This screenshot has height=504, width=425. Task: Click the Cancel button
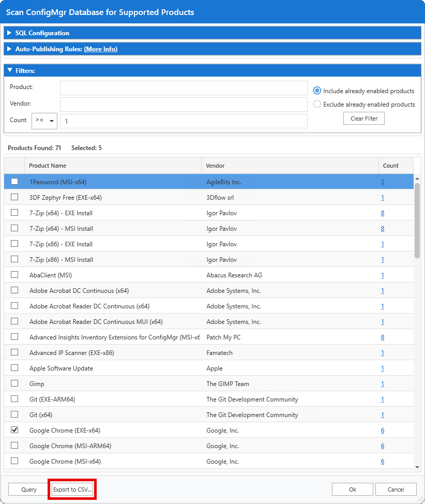coord(396,489)
